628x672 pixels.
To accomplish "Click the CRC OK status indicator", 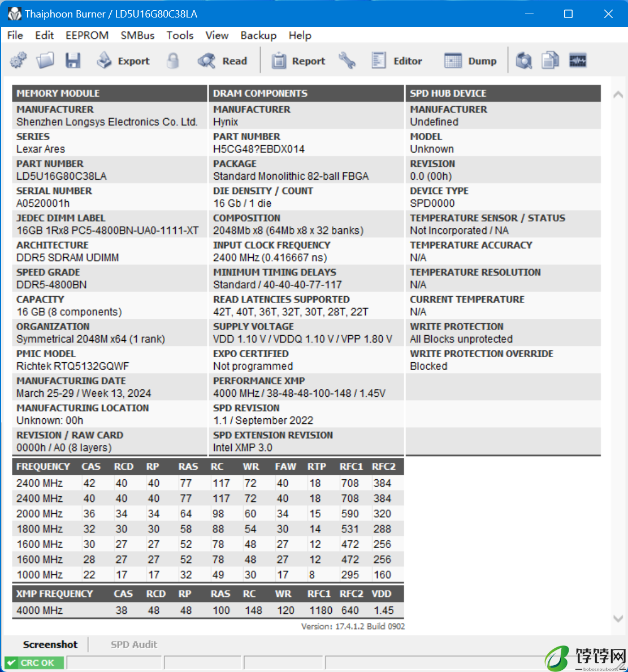I will (x=34, y=662).
